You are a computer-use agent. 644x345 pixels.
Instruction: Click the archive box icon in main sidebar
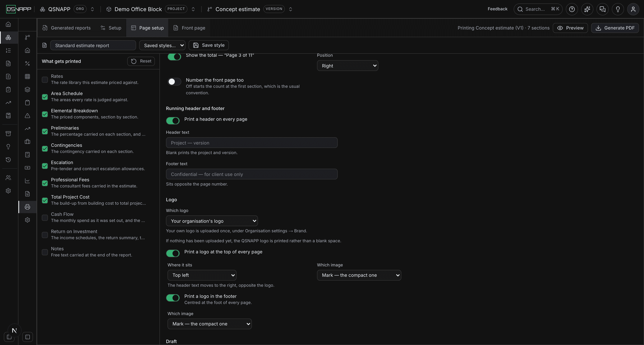point(8,134)
